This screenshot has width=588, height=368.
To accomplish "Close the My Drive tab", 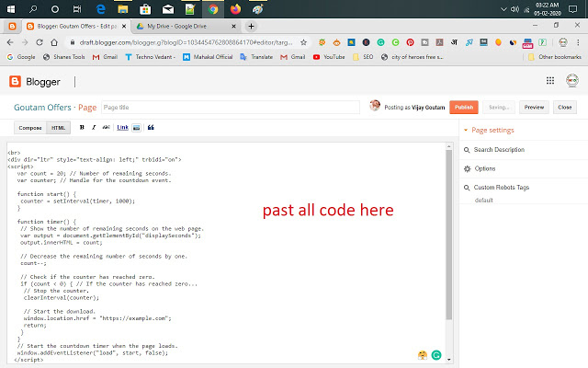I will click(233, 27).
